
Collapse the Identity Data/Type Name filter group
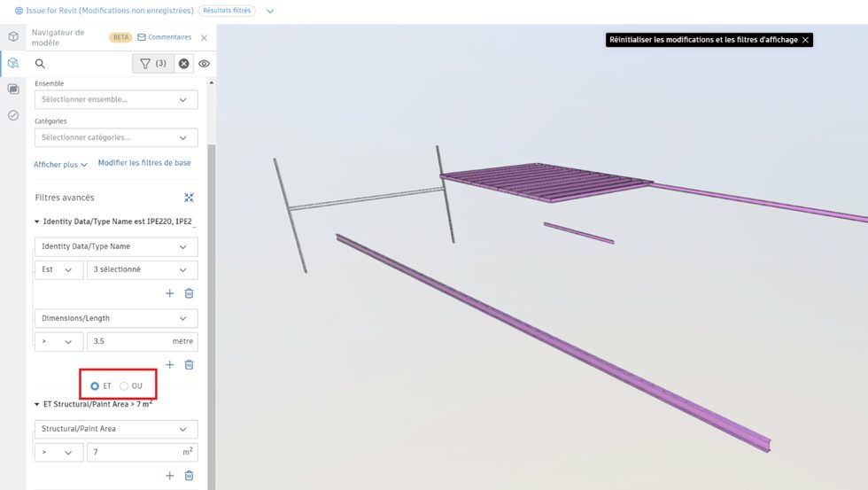37,222
